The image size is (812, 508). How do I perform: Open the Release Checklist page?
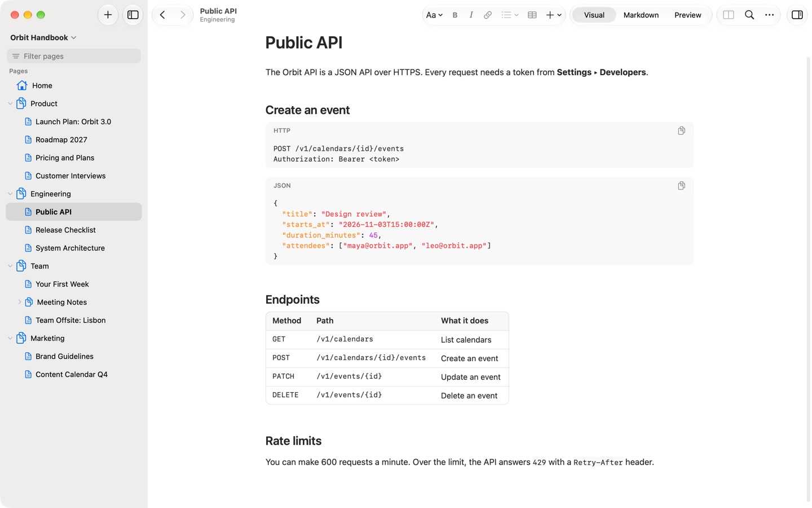73,230
